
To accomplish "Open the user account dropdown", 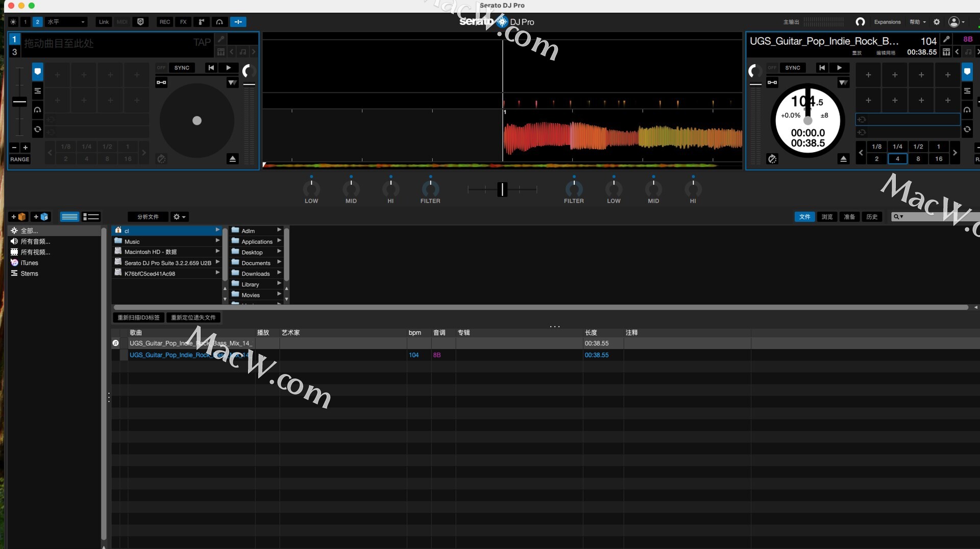I will (x=957, y=22).
